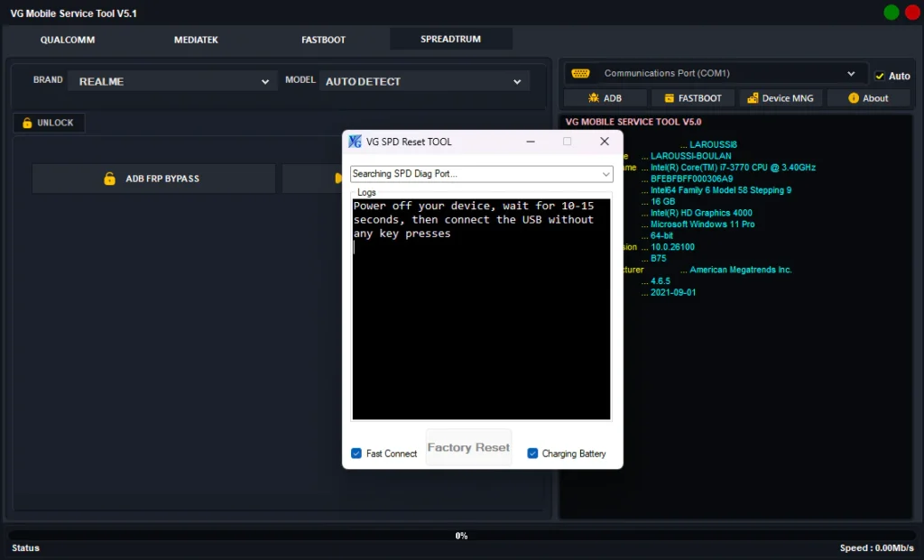
Task: Switch to the MEDIATEK tab
Action: tap(196, 40)
